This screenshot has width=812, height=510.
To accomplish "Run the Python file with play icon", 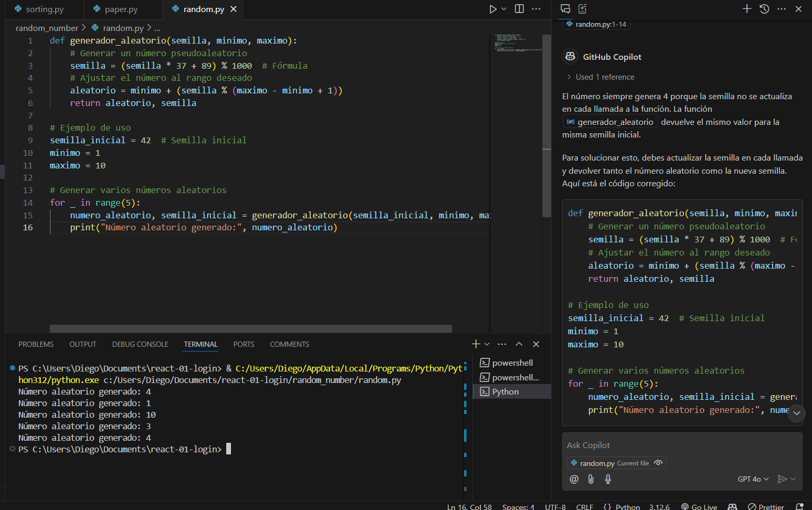I will click(492, 9).
